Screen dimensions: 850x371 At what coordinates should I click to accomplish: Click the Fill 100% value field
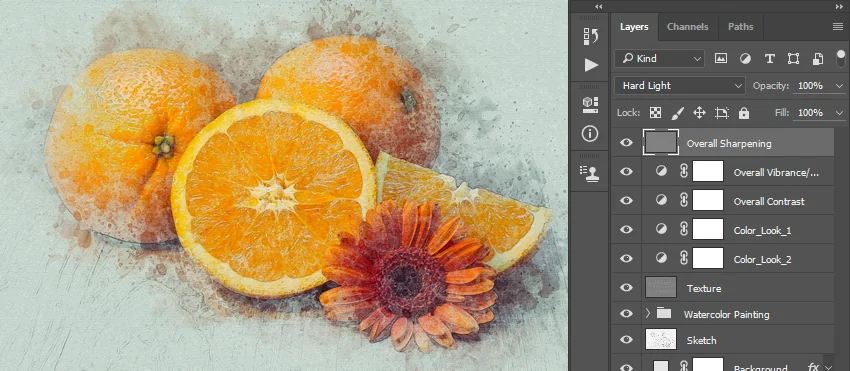click(x=811, y=113)
